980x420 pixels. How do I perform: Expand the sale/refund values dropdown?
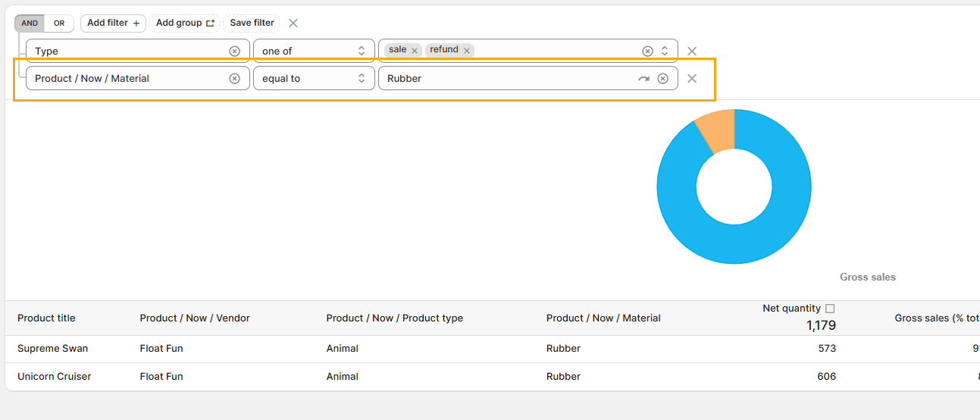665,51
